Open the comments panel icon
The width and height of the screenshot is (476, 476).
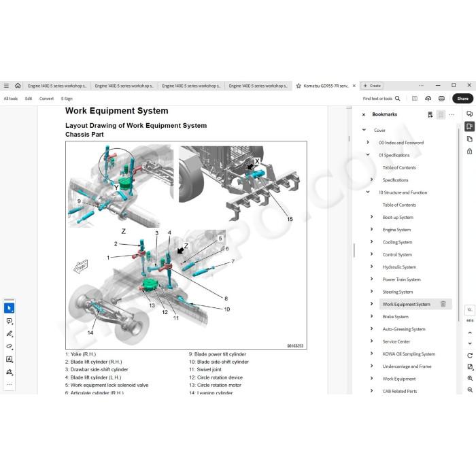click(469, 114)
